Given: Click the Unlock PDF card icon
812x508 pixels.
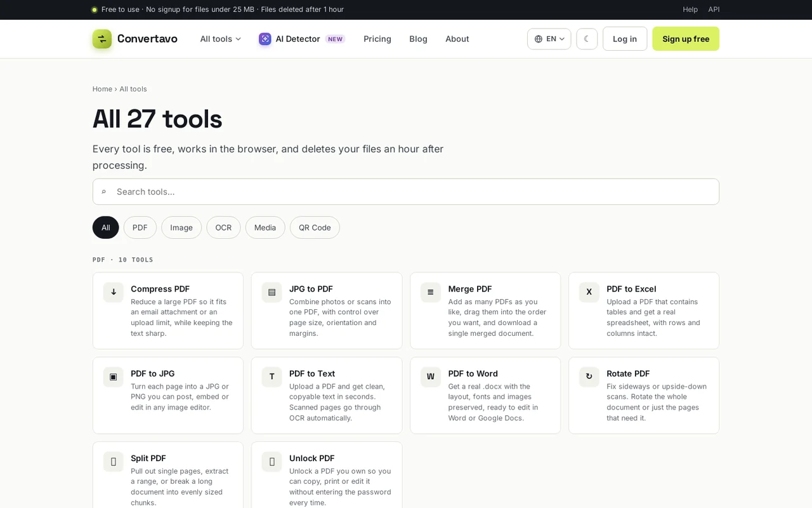Looking at the screenshot, I should [x=272, y=462].
